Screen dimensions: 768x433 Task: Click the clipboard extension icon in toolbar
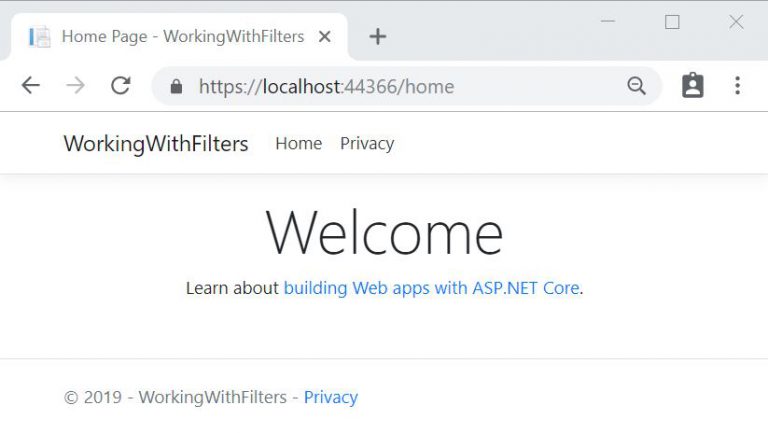692,86
